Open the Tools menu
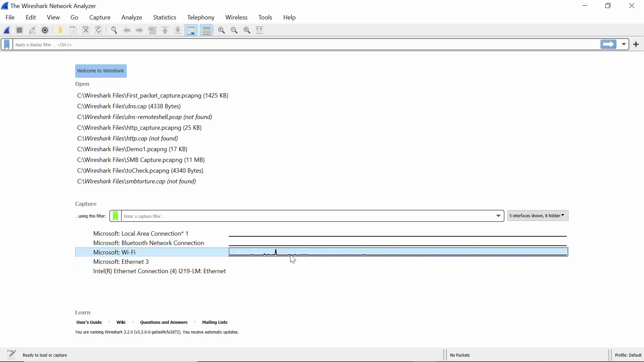Image resolution: width=644 pixels, height=362 pixels. tap(265, 17)
